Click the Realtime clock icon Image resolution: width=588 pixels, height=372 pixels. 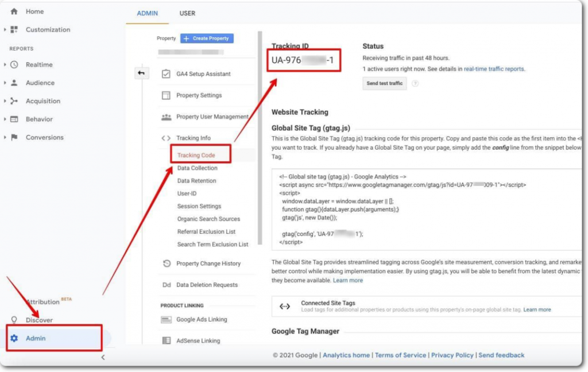pyautogui.click(x=14, y=65)
